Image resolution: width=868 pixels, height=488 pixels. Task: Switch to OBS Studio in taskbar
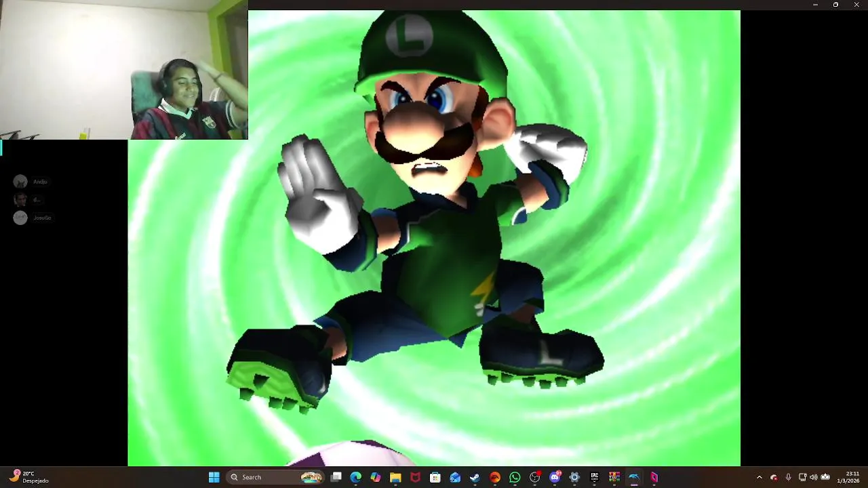coord(535,477)
